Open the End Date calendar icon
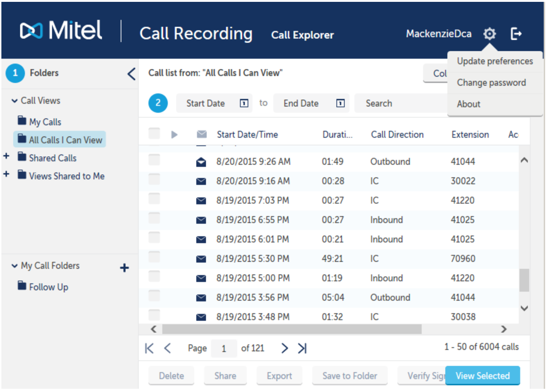Viewport: 547px width, 392px height. coord(340,103)
